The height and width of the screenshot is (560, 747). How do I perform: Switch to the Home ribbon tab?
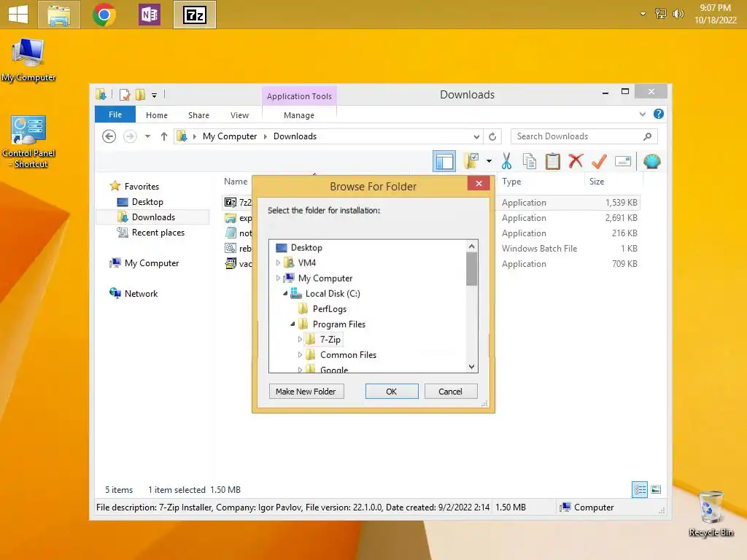pos(157,115)
